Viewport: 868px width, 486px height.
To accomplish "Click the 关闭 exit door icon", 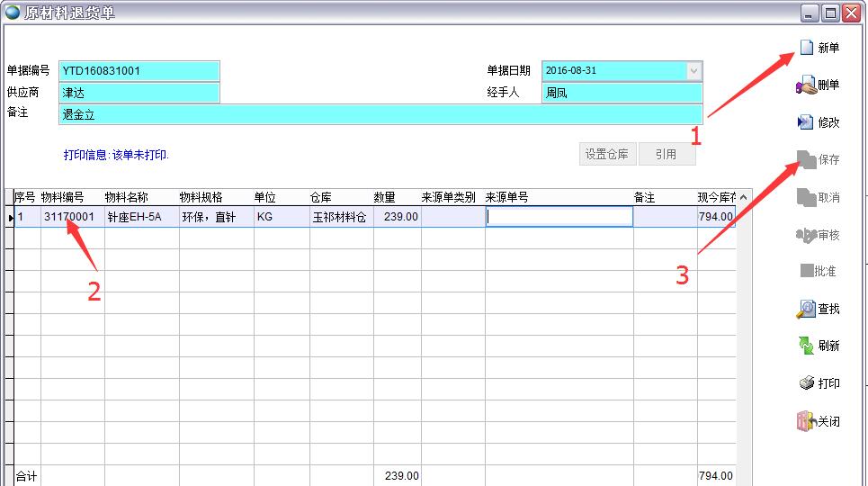I will coord(806,421).
